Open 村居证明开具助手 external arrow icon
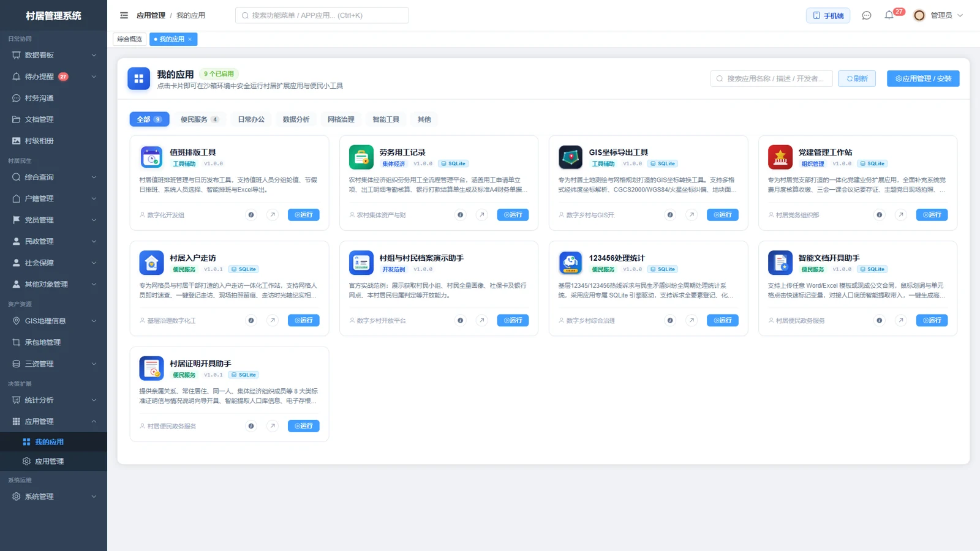The height and width of the screenshot is (551, 980). click(273, 426)
